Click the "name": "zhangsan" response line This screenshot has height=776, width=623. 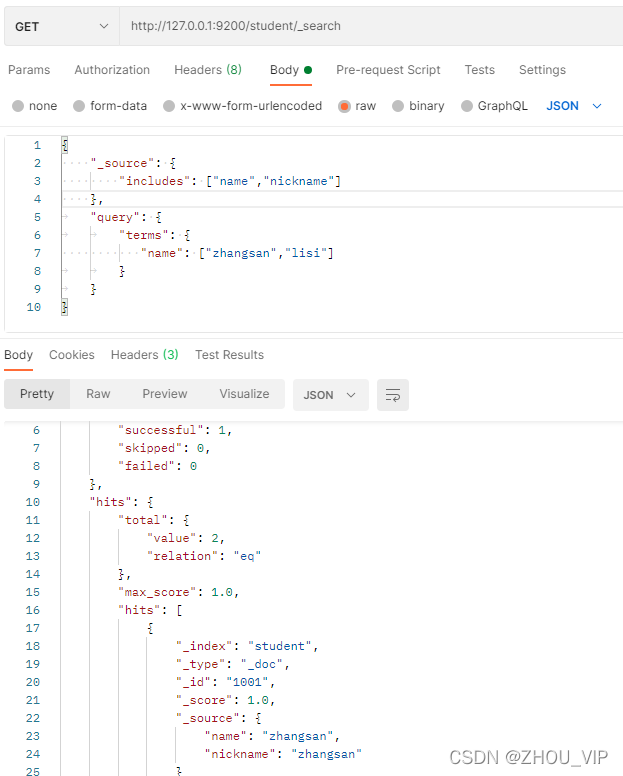272,736
